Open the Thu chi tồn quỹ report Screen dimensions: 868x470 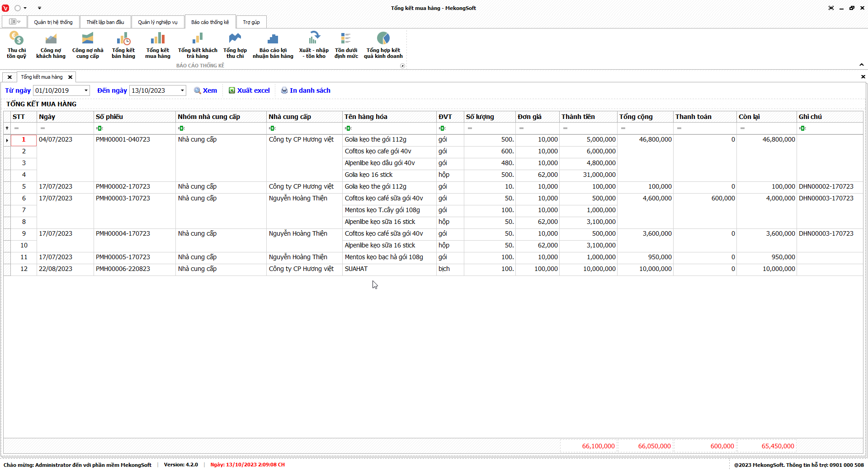point(16,45)
